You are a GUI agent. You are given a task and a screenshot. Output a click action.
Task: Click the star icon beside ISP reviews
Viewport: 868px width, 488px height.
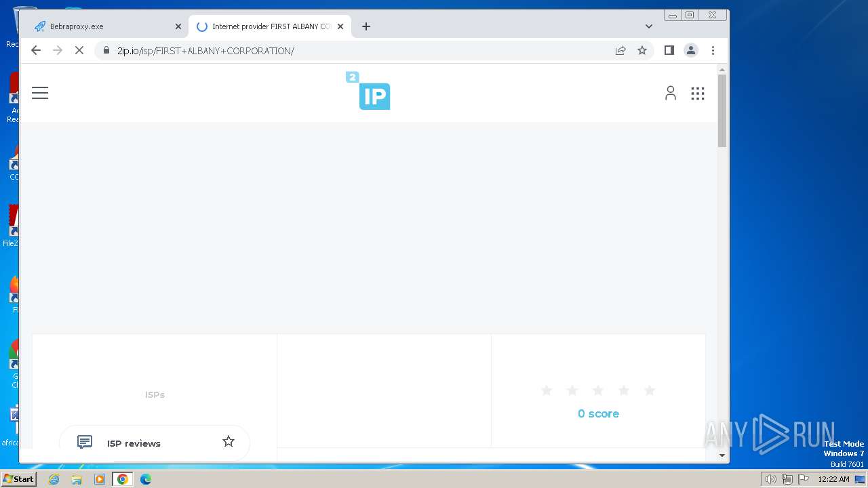click(229, 441)
